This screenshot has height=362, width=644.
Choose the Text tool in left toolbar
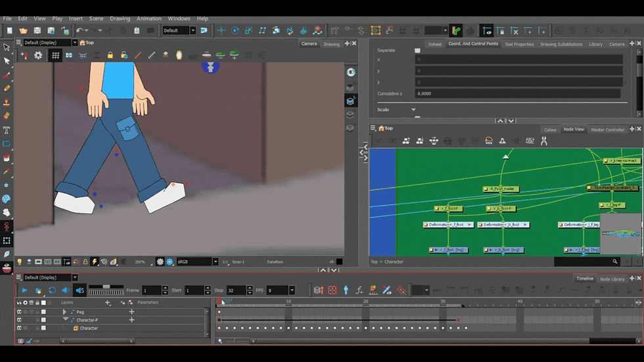click(6, 130)
